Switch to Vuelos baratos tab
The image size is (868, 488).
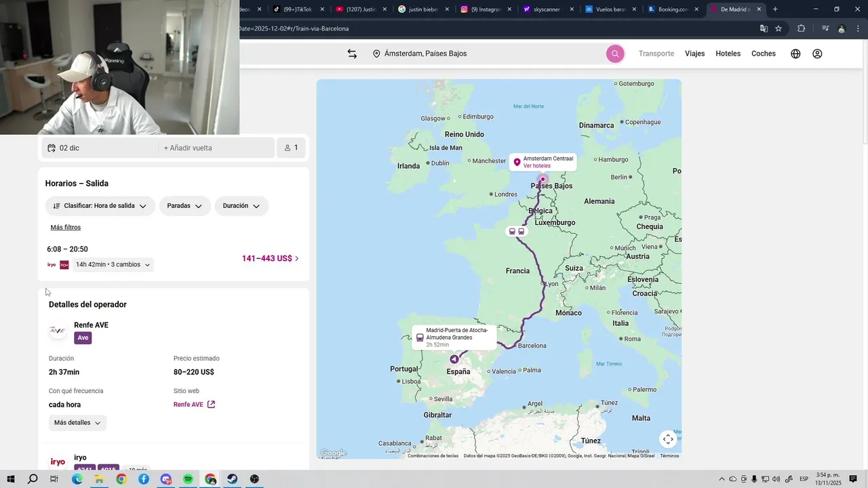coord(609,9)
